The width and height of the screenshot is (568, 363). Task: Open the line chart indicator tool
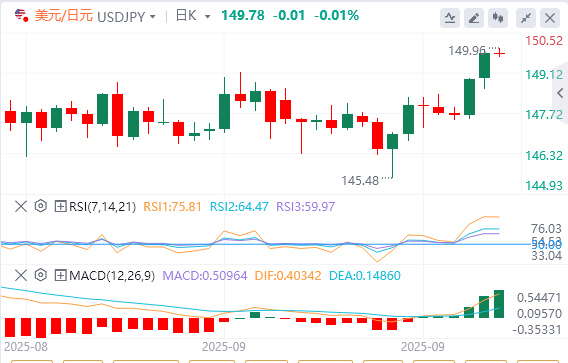(450, 18)
